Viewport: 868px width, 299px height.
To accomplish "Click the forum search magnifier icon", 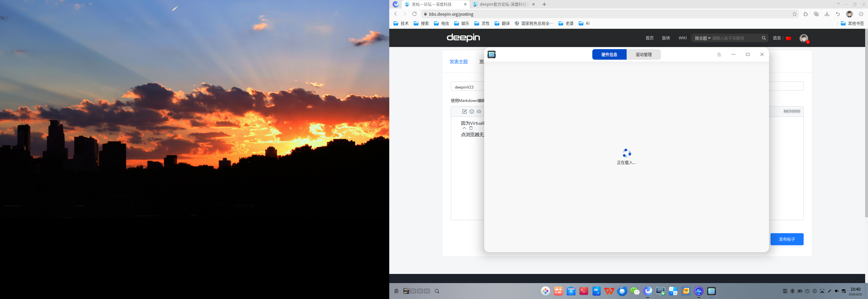I will (764, 38).
